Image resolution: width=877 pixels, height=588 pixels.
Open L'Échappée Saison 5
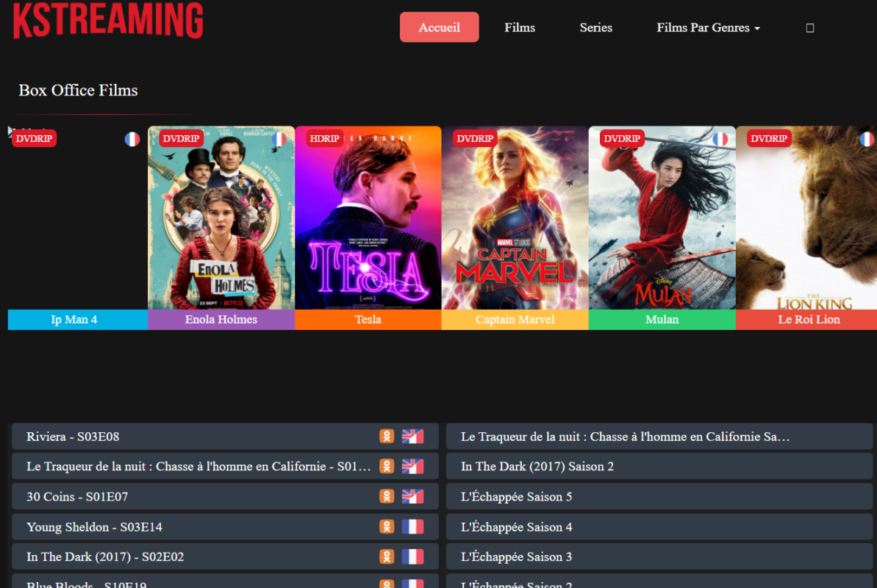pyautogui.click(x=659, y=496)
